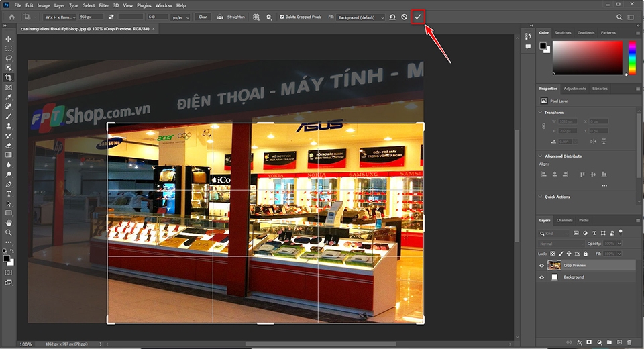Open the Image menu

[44, 5]
